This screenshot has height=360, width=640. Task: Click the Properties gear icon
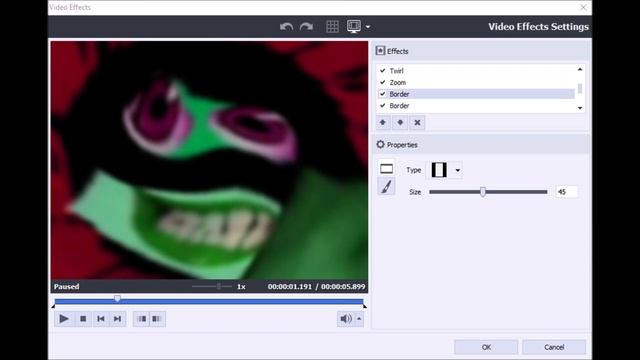tap(380, 144)
